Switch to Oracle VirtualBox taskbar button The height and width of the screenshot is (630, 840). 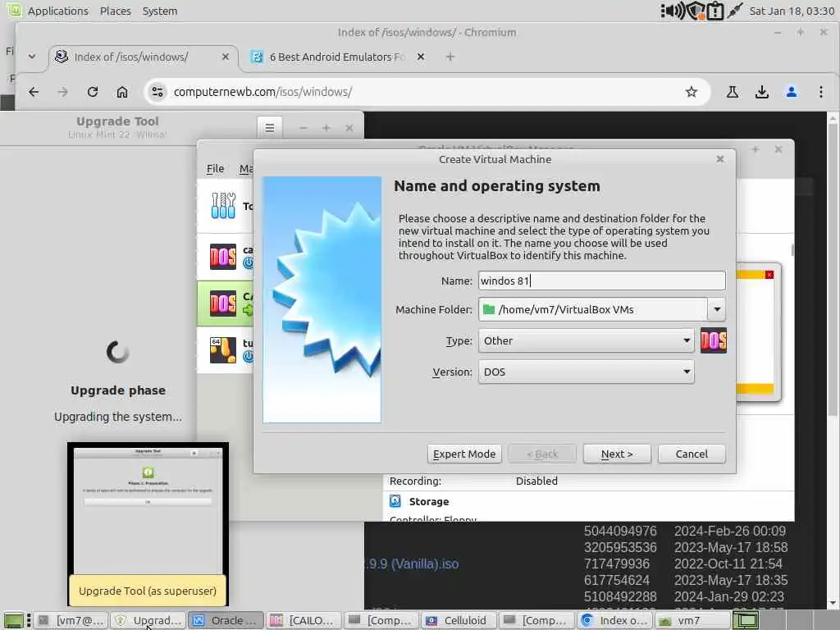[225, 620]
